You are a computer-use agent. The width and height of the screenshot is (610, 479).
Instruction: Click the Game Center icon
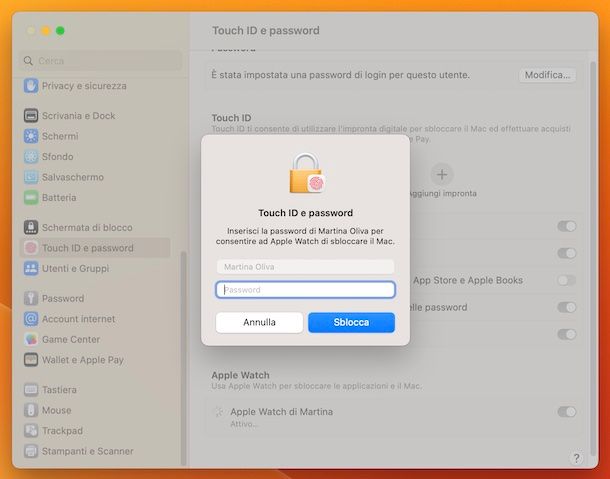[31, 339]
